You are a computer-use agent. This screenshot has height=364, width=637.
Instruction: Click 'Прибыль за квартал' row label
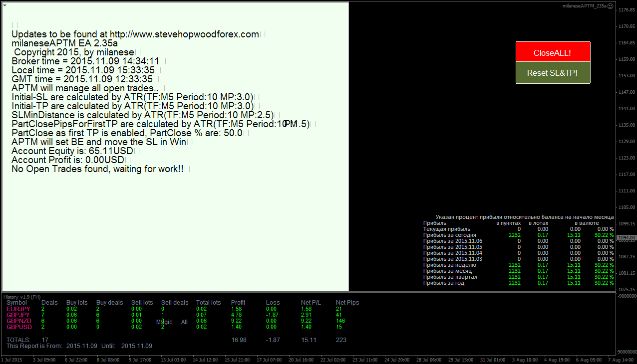click(450, 277)
